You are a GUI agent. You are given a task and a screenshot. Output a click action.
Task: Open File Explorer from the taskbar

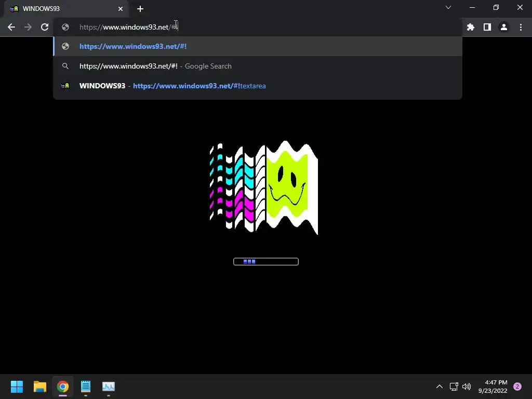click(x=39, y=387)
